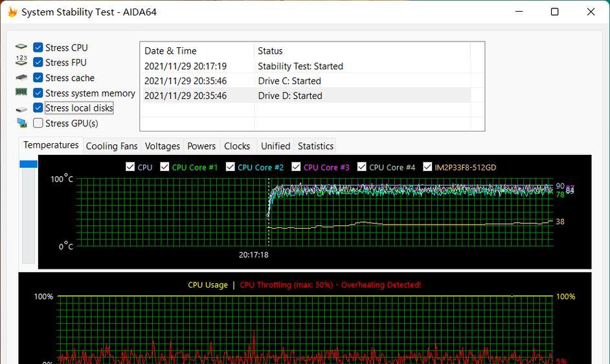The width and height of the screenshot is (610, 364).
Task: Switch to the Unified tab
Action: tap(275, 146)
